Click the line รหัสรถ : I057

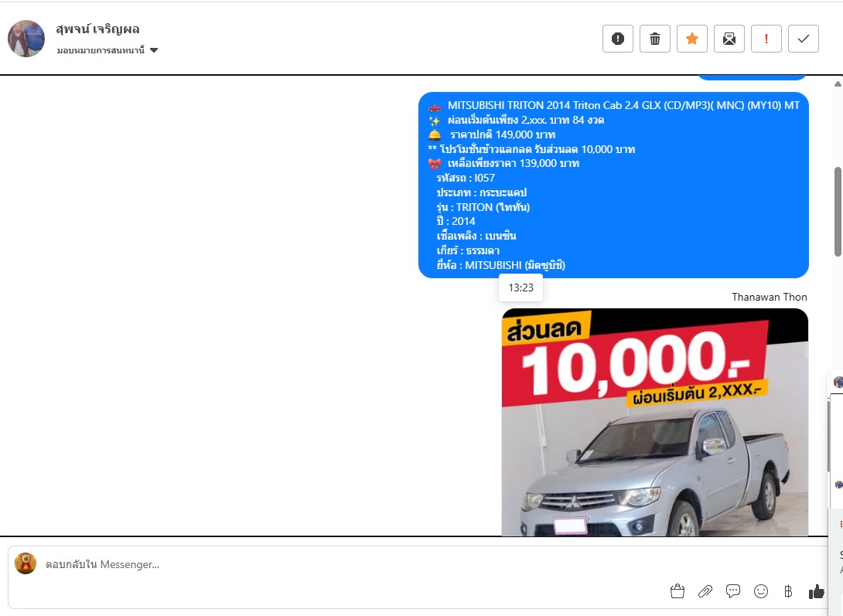click(x=466, y=178)
